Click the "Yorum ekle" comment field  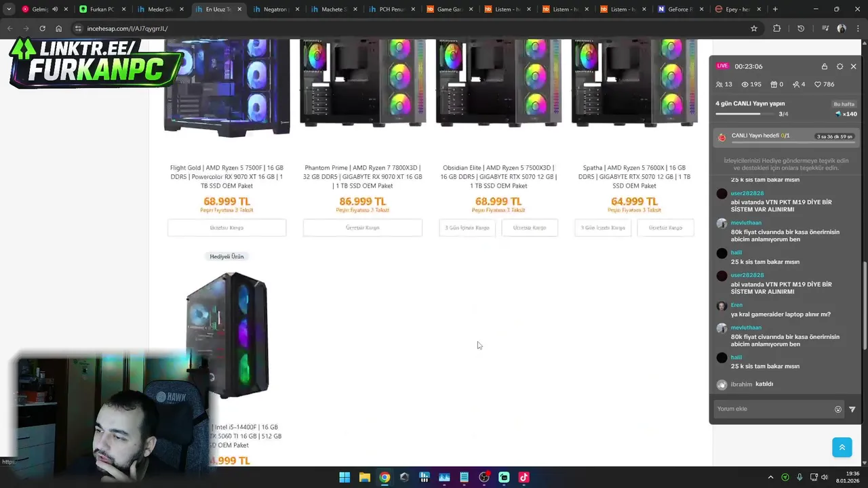point(773,409)
